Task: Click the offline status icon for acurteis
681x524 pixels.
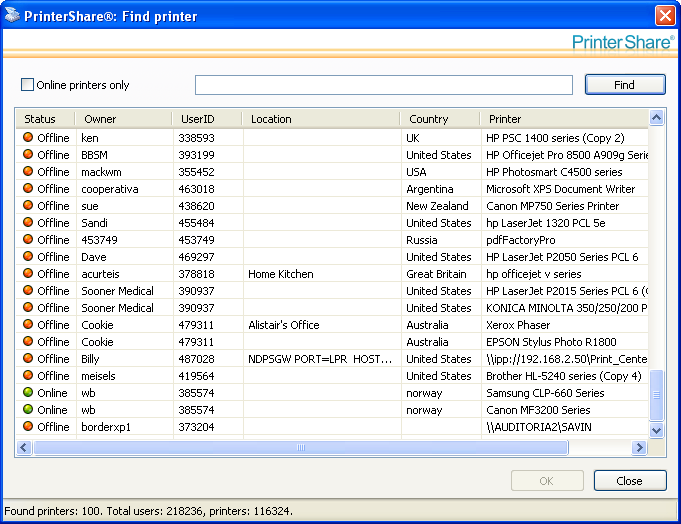Action: click(28, 273)
